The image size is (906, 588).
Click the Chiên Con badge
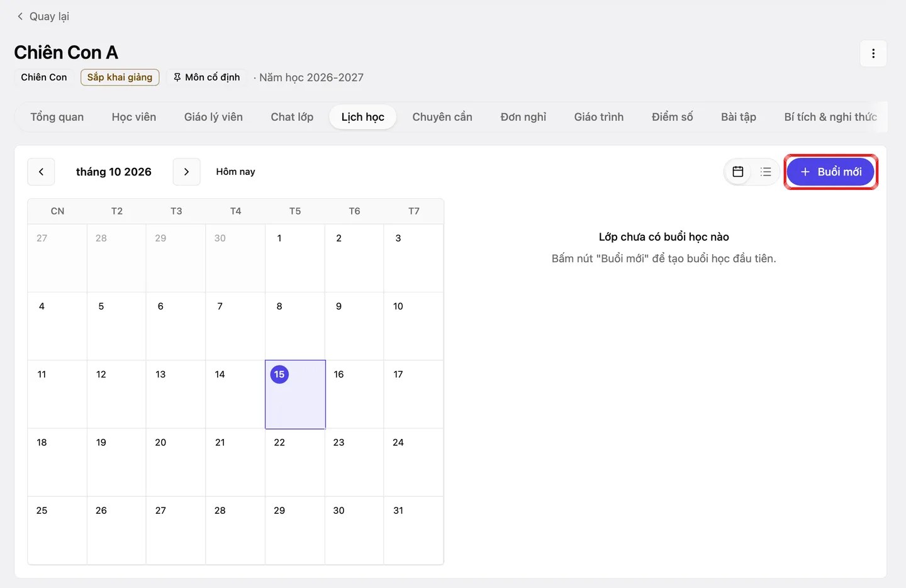pyautogui.click(x=44, y=77)
